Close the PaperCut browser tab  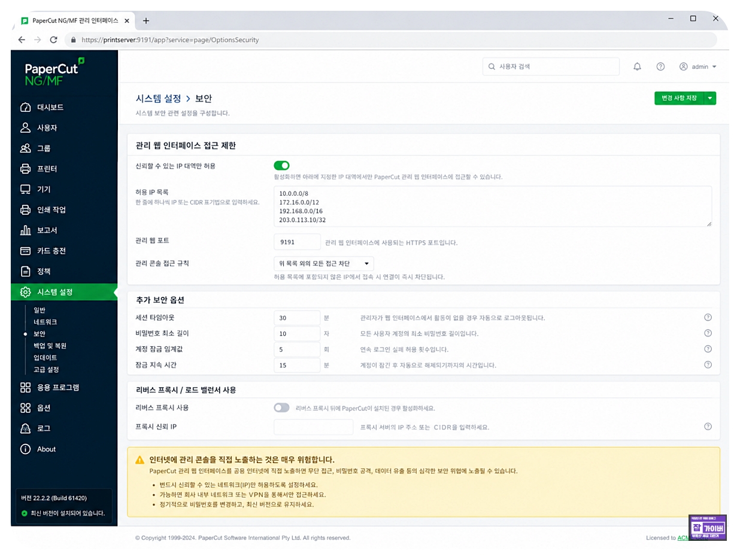click(127, 20)
